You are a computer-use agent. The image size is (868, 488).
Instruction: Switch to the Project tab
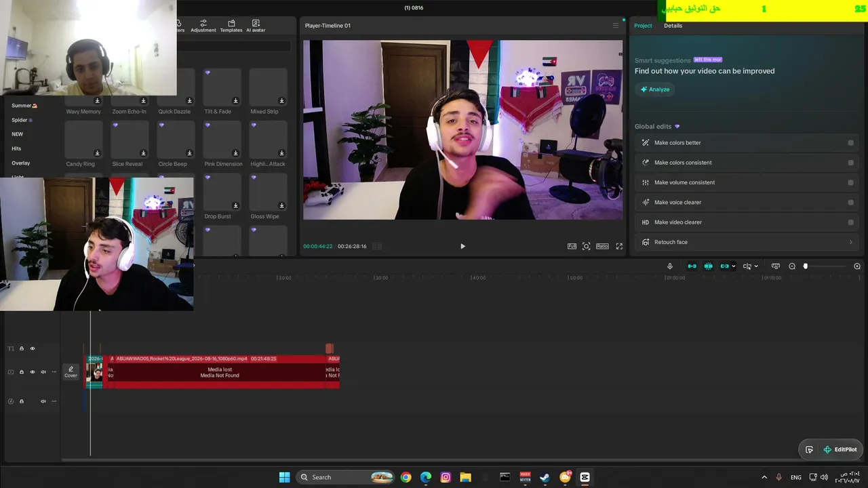coord(643,26)
